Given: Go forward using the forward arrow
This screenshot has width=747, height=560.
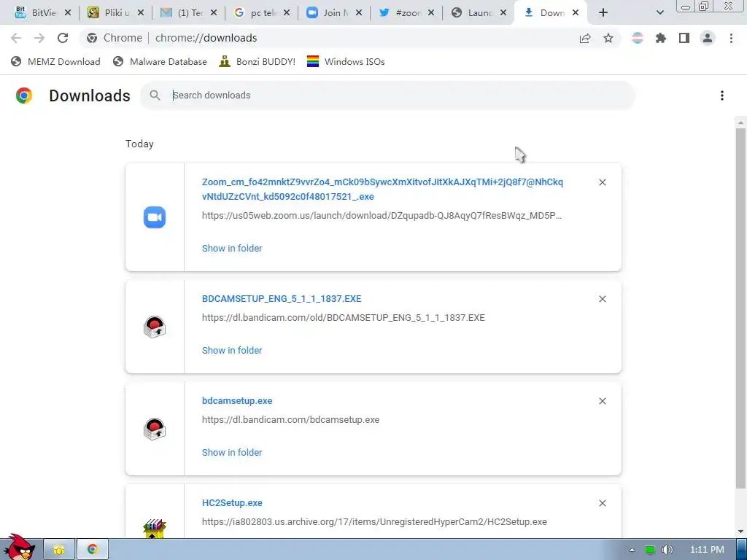Looking at the screenshot, I should click(x=39, y=38).
